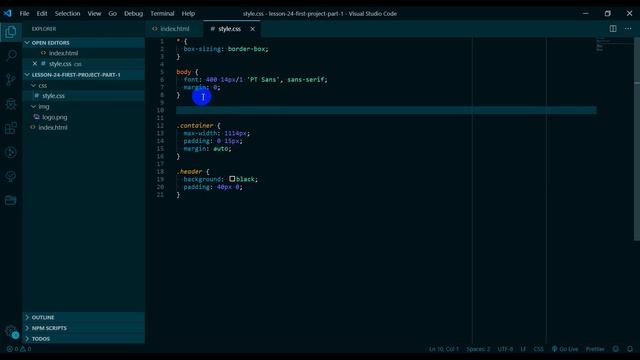Screen dimensions: 640x360
Task: Open the View menu
Action: click(94, 13)
